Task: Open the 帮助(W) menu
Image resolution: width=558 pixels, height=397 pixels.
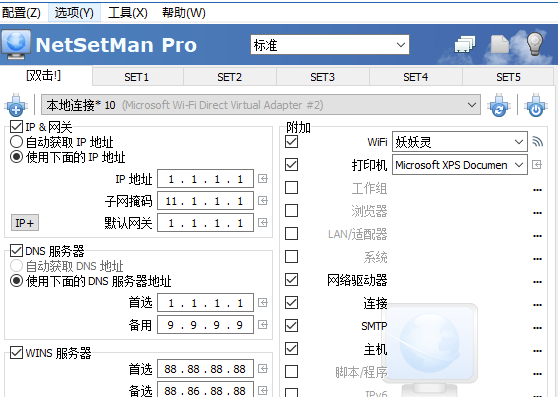Action: pyautogui.click(x=184, y=13)
